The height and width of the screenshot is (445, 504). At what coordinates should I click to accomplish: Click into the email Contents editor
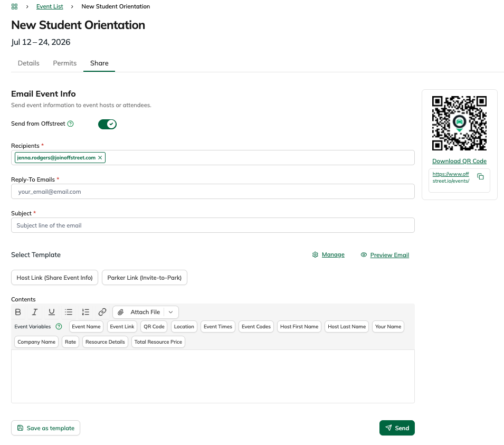point(213,376)
